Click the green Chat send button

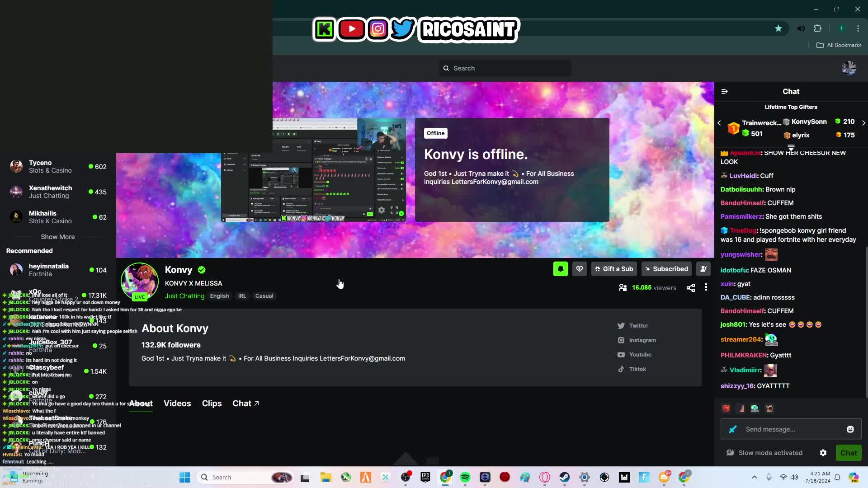click(x=849, y=452)
